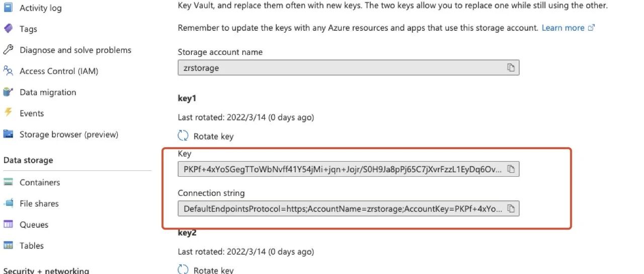Open the Activity log menu item
Screen dimensions: 644x274
(x=41, y=8)
